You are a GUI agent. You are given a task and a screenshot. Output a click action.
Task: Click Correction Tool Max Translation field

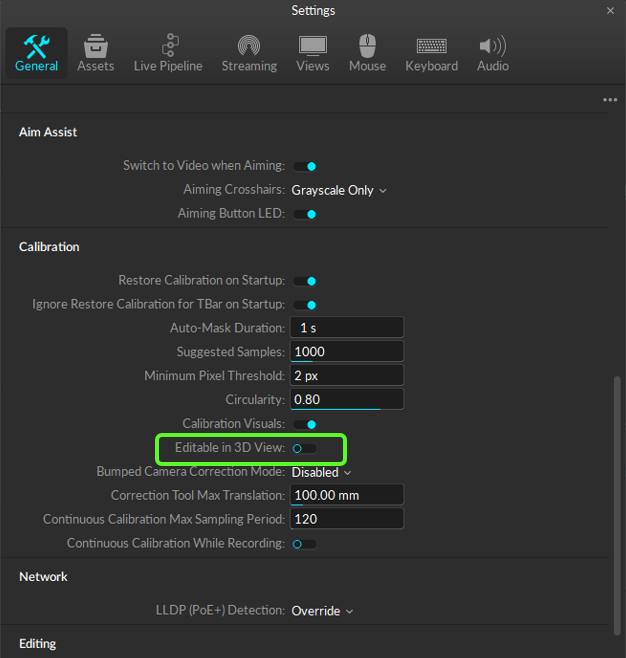(347, 495)
